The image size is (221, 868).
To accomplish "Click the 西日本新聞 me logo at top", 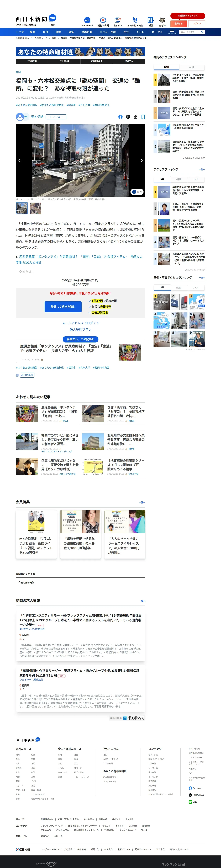I will [36, 19].
